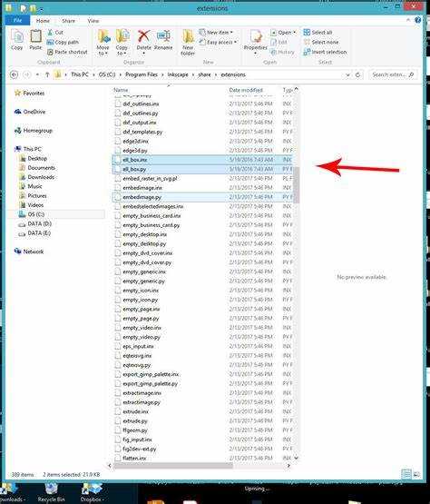This screenshot has height=504, width=430.
Task: Select the embedimage.py file
Action: (x=202, y=197)
